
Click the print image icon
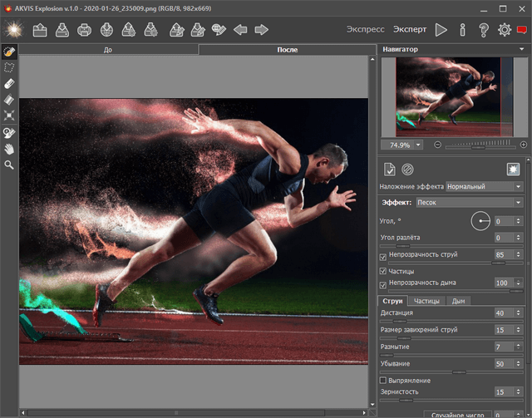(x=85, y=30)
